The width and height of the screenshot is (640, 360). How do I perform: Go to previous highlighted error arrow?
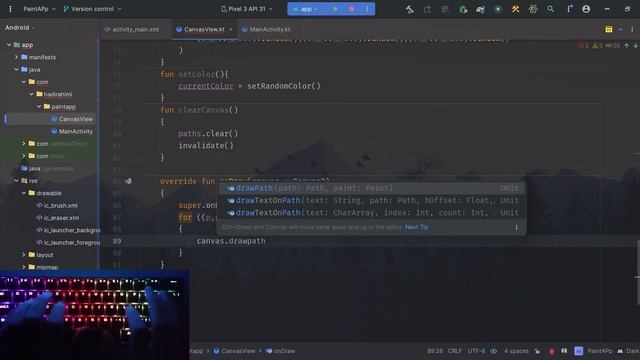pos(627,46)
